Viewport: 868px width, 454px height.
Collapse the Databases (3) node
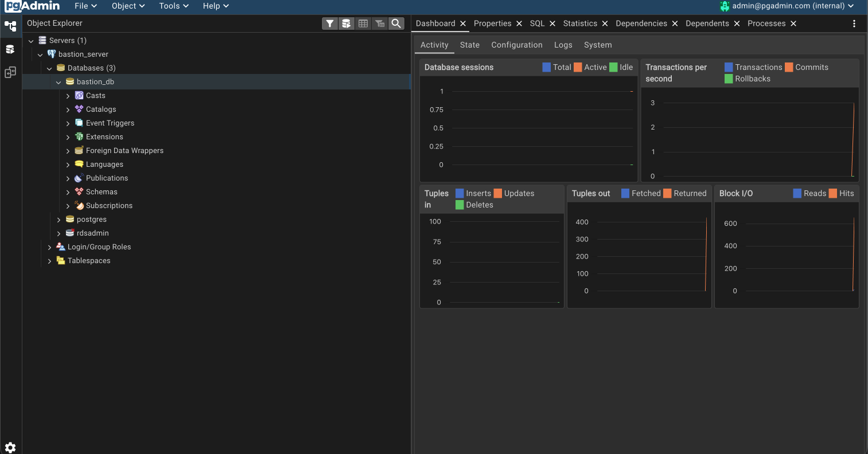(49, 68)
